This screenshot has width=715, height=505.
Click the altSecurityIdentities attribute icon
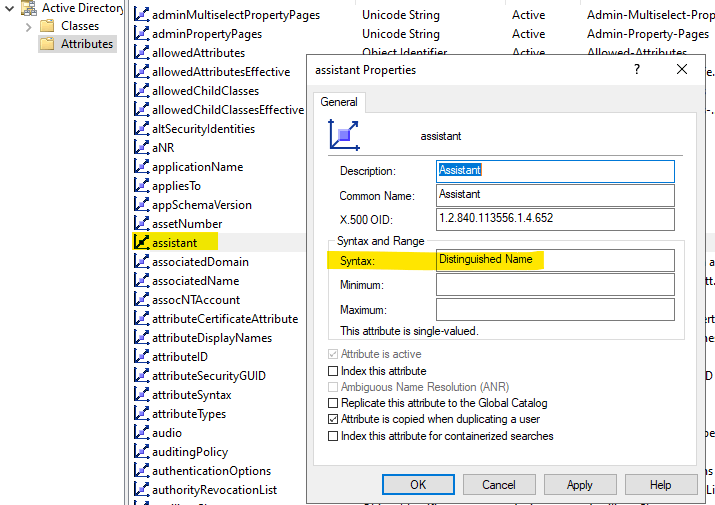tap(141, 129)
